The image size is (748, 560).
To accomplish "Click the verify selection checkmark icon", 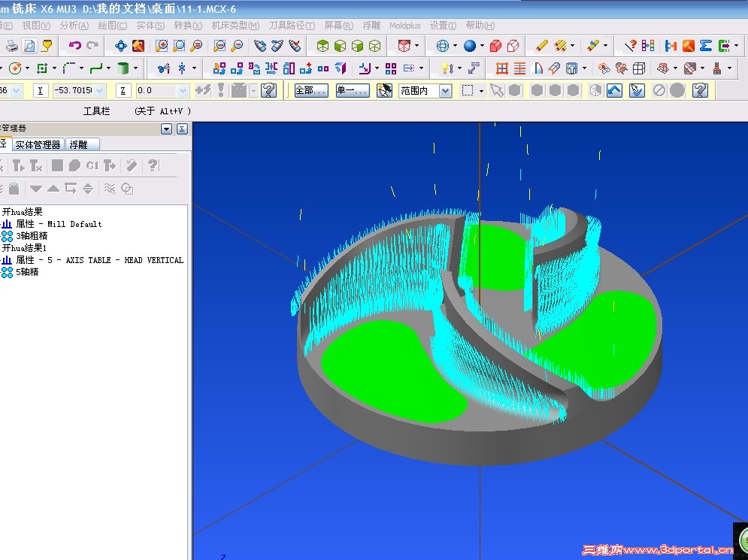I will (637, 90).
